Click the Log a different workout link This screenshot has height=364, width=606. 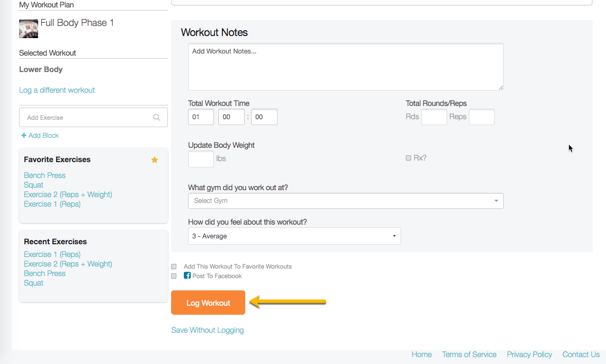click(57, 90)
